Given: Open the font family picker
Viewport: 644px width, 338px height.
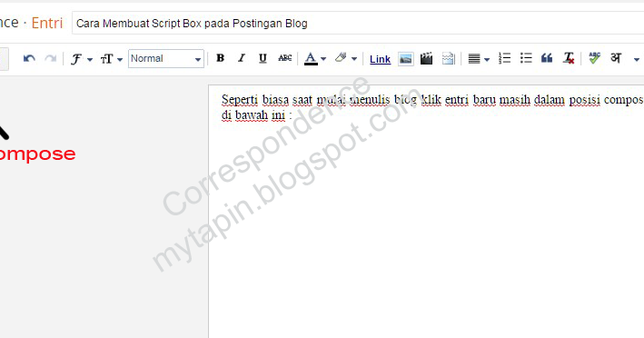Looking at the screenshot, I should [82, 59].
